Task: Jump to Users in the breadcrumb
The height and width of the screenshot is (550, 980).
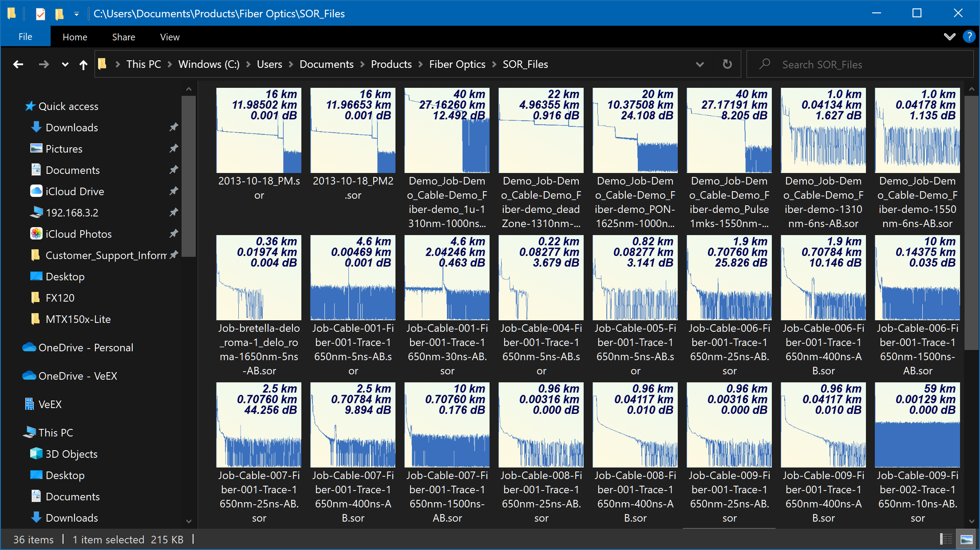Action: pyautogui.click(x=269, y=64)
